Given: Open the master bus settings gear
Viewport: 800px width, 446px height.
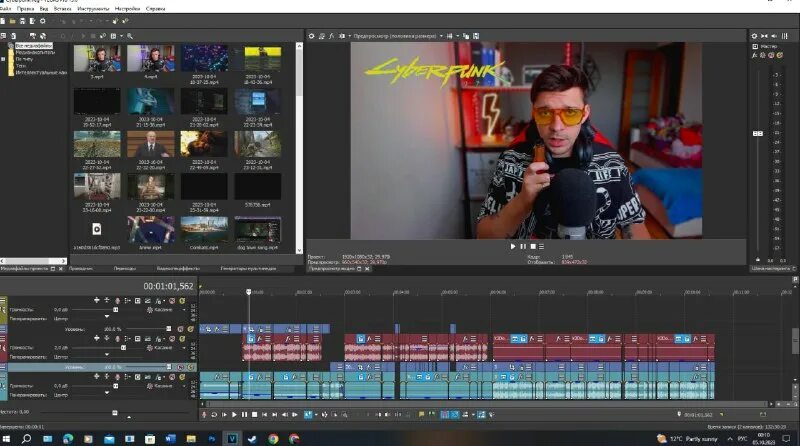Looking at the screenshot, I should 754,36.
